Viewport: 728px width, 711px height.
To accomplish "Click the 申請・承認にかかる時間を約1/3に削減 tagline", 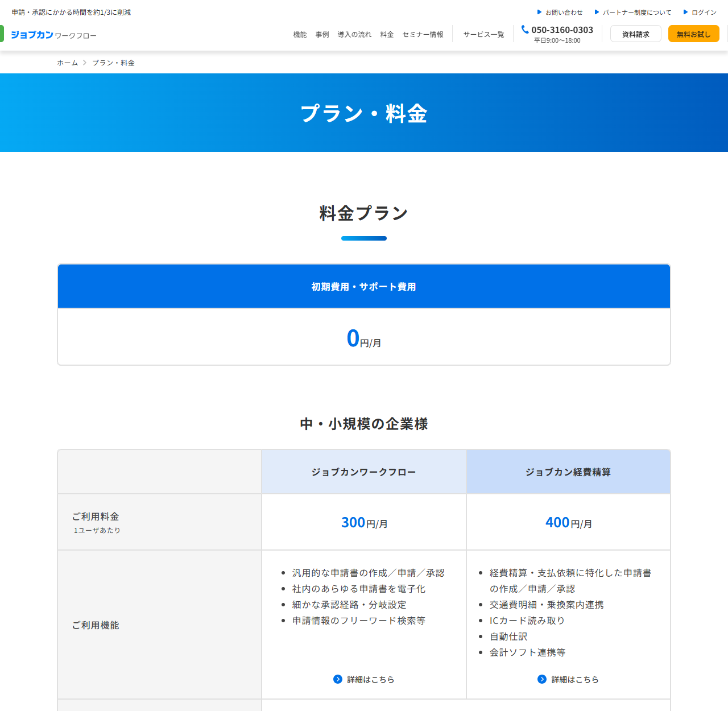I will click(x=71, y=12).
